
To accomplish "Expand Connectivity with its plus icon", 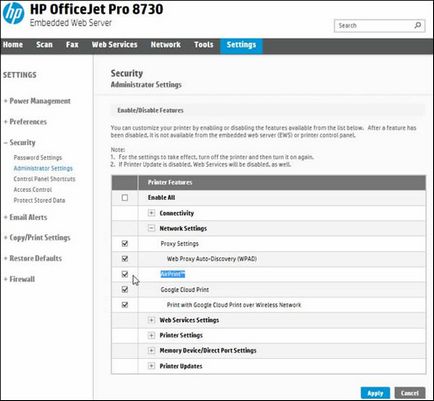I will pyautogui.click(x=151, y=213).
